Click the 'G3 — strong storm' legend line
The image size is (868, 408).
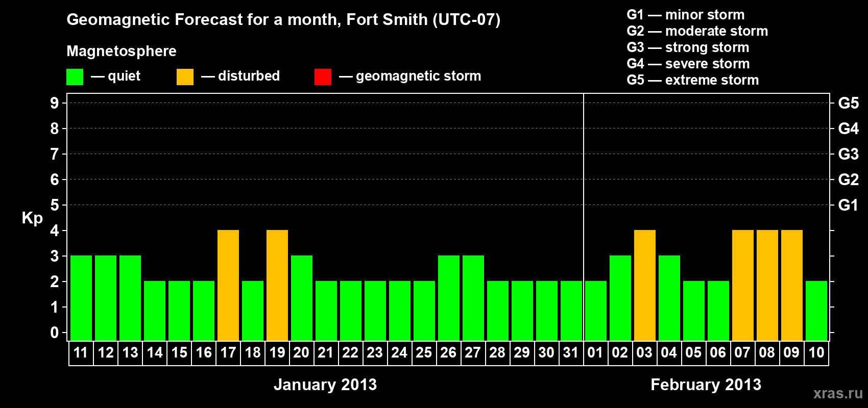(688, 47)
